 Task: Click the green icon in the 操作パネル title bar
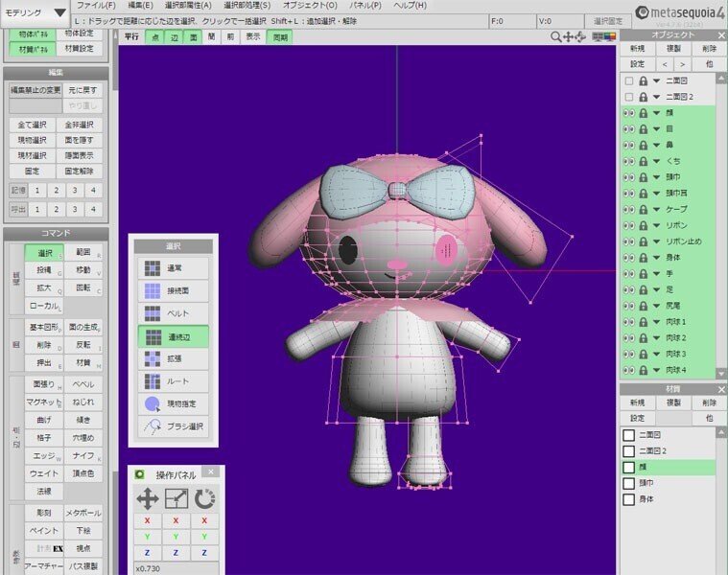(139, 474)
